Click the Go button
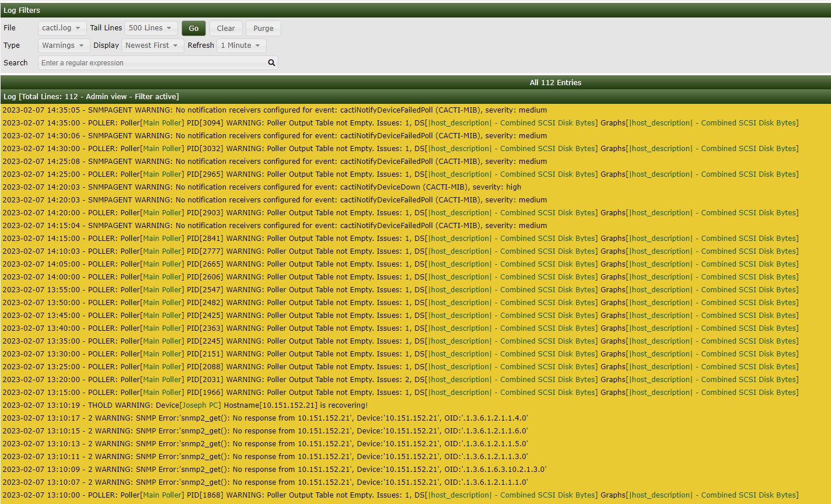 [x=194, y=28]
